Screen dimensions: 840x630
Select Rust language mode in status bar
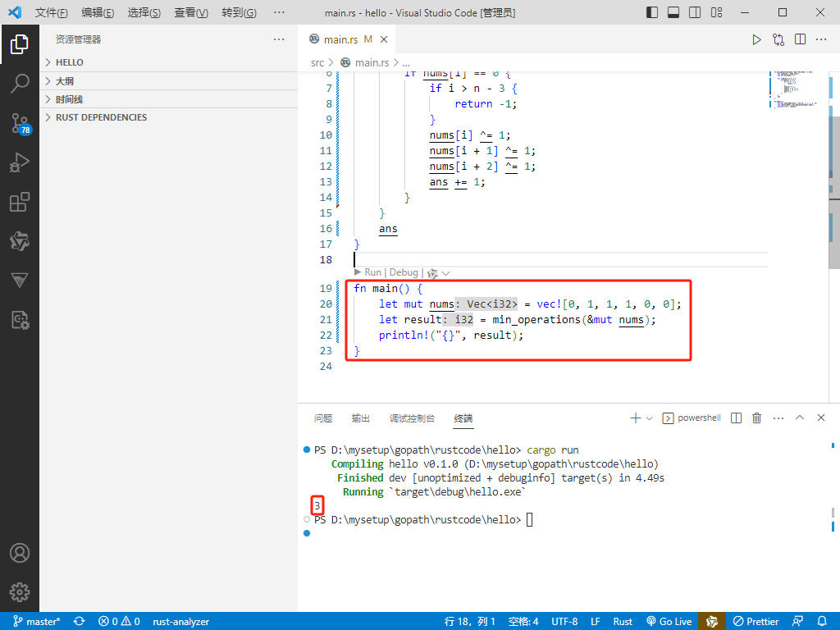tap(623, 622)
